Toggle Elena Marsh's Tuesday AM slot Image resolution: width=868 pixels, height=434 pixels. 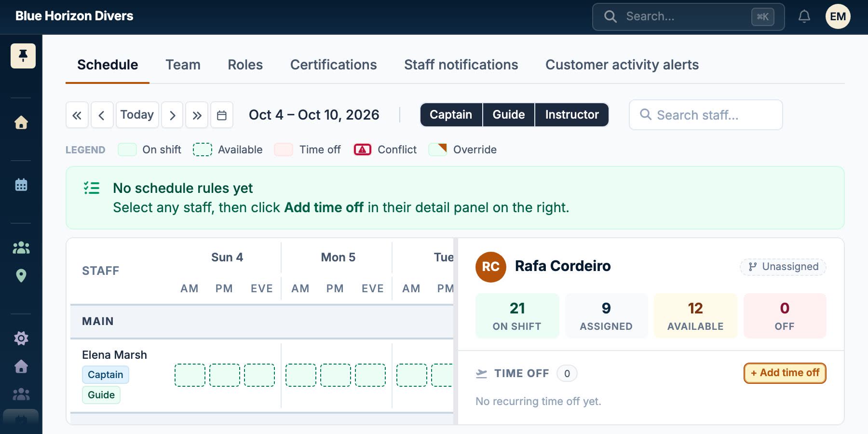(411, 375)
